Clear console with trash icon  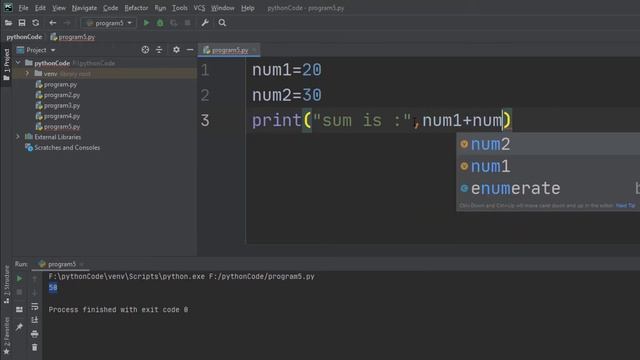pos(35,347)
